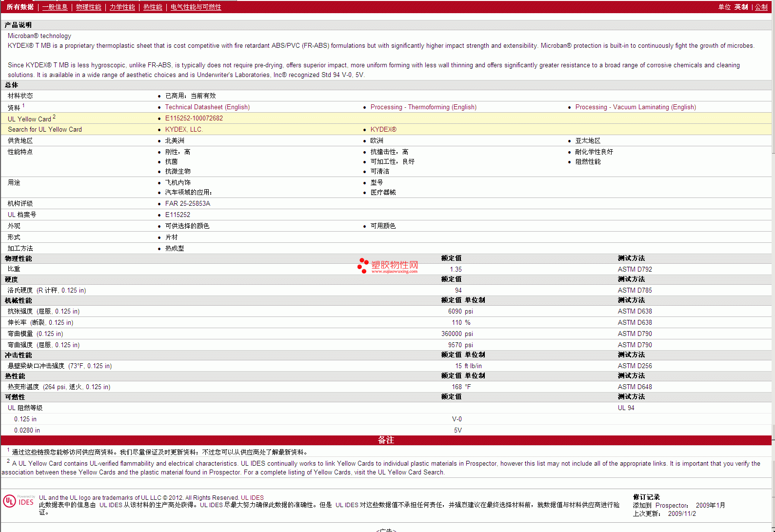Click flexural strength value 9570 psi
This screenshot has height=532, width=775.
460,345
